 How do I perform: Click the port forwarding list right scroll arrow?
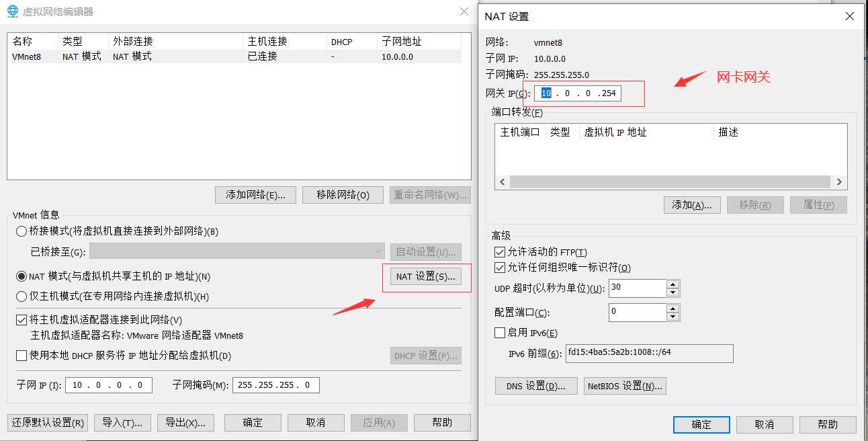(x=839, y=182)
